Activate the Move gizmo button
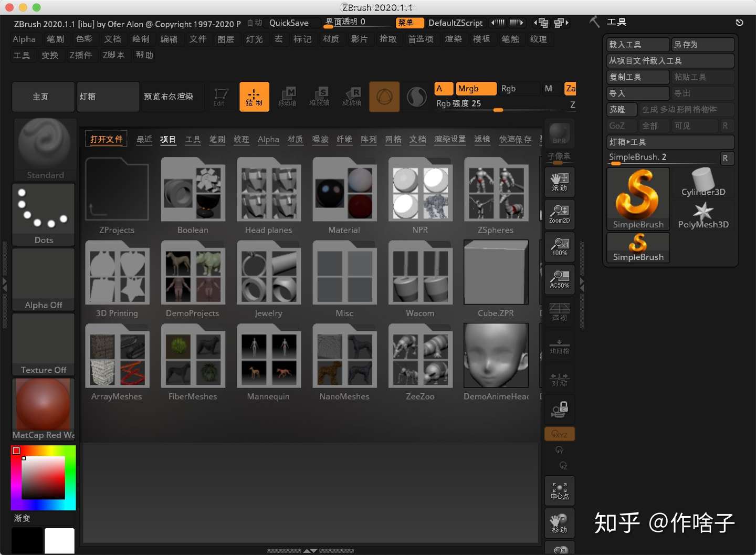 287,97
